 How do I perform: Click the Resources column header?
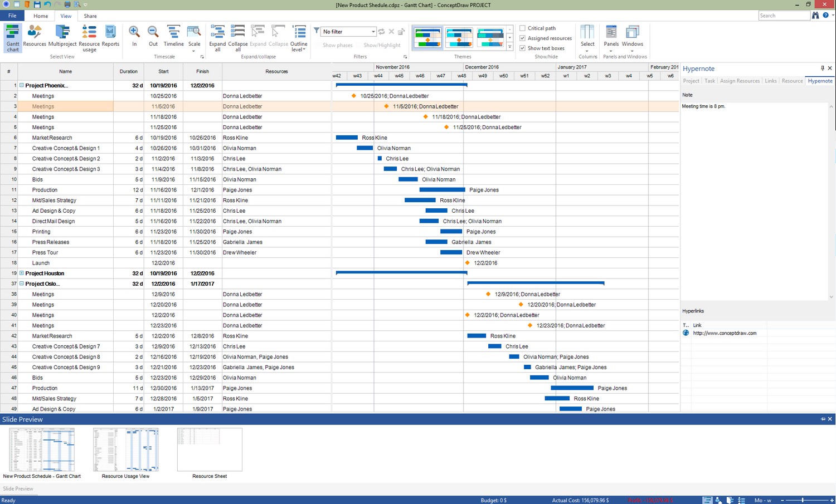pos(276,71)
